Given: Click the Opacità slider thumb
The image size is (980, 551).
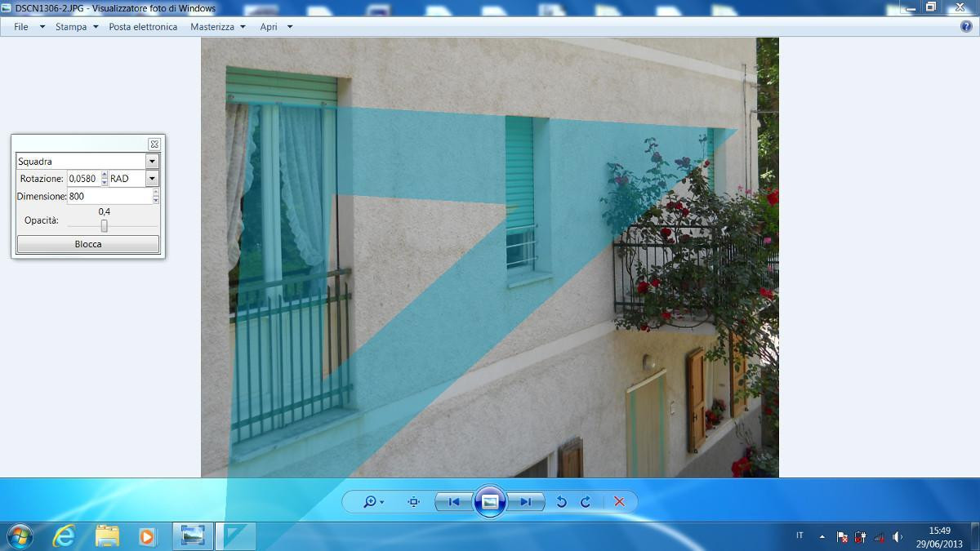Looking at the screenshot, I should [x=104, y=226].
